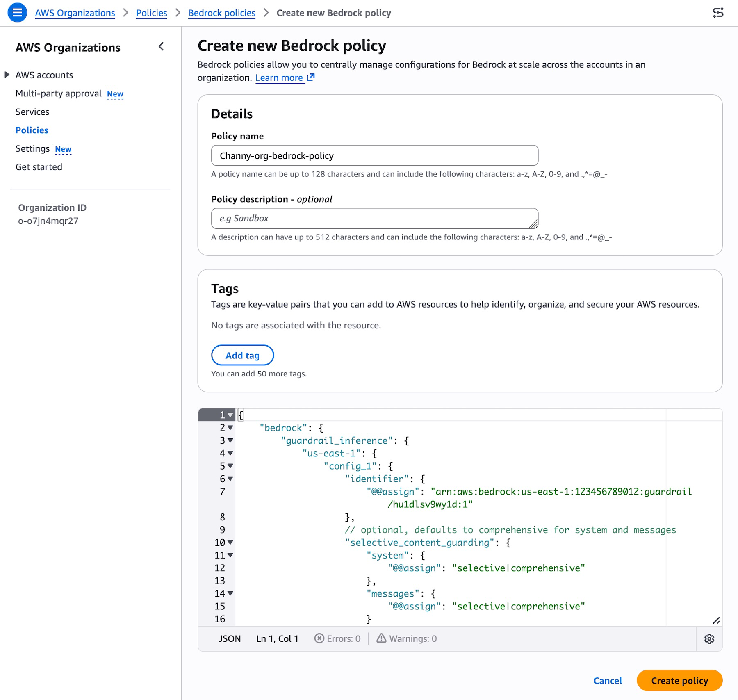The image size is (738, 700).
Task: Click the workflow shortcut icon in the top bar
Action: click(x=719, y=13)
